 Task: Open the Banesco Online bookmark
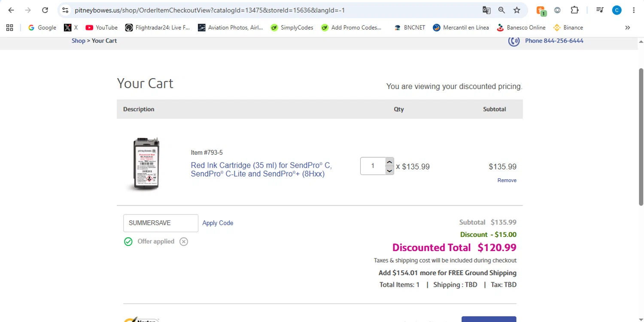coord(521,28)
